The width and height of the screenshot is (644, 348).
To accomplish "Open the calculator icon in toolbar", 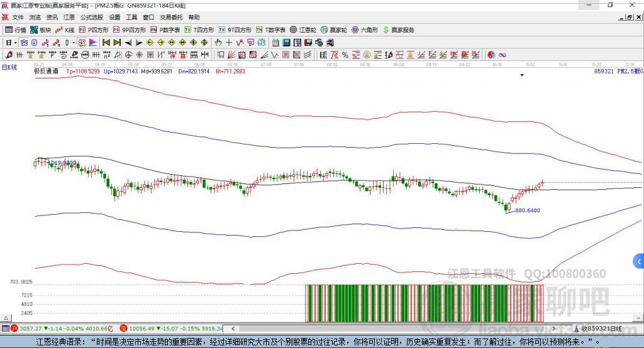I will [286, 43].
